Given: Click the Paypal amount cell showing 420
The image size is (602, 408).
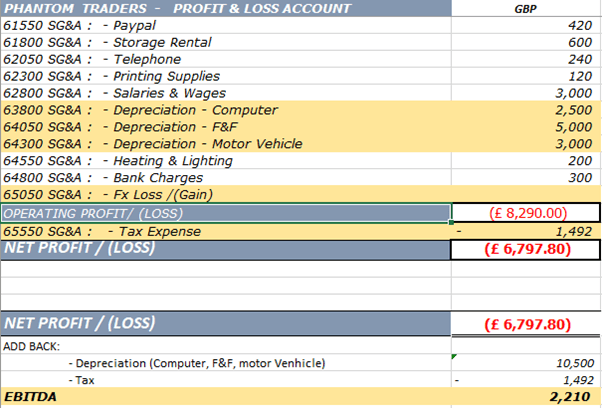Looking at the screenshot, I should [526, 24].
